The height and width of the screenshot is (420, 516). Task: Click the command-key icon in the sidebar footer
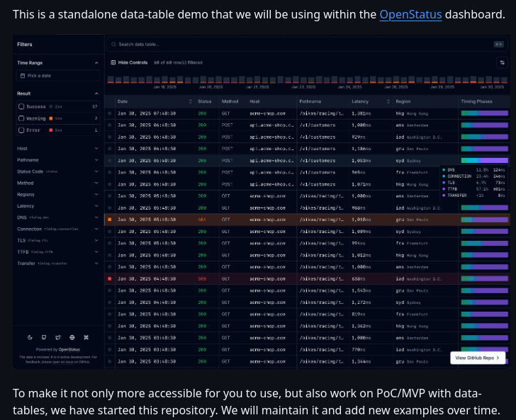[x=86, y=337]
